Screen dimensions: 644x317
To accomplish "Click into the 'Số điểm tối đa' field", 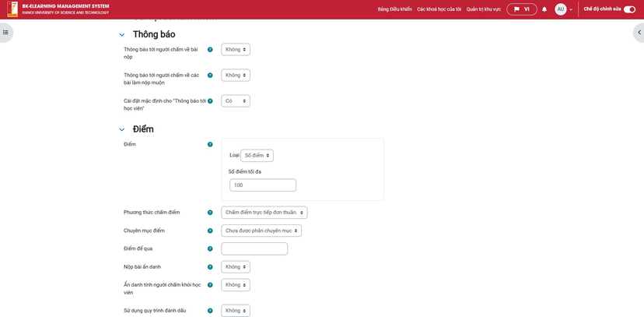I will [262, 185].
